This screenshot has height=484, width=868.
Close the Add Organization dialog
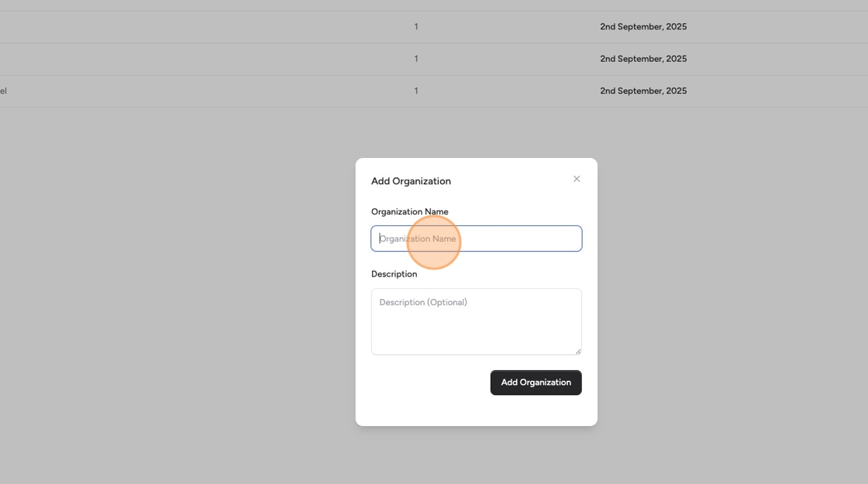(x=577, y=179)
